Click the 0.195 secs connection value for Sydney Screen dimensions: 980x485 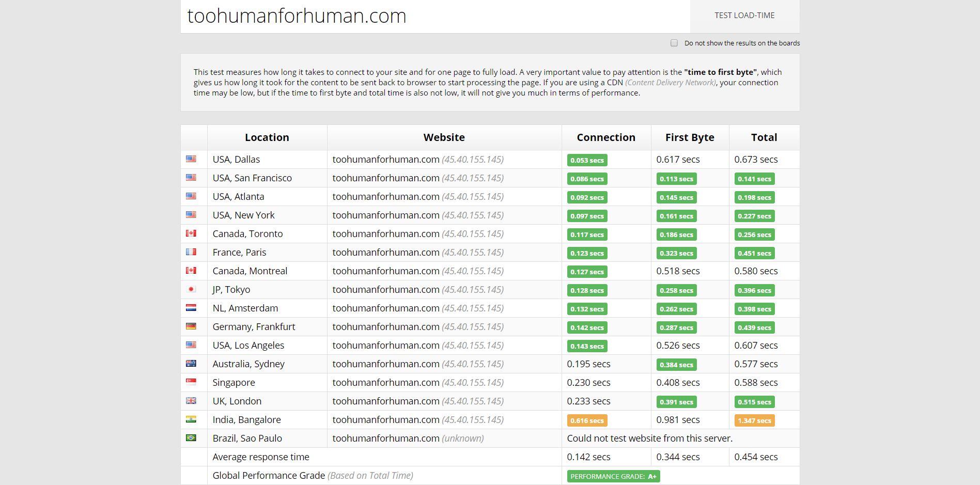(588, 364)
